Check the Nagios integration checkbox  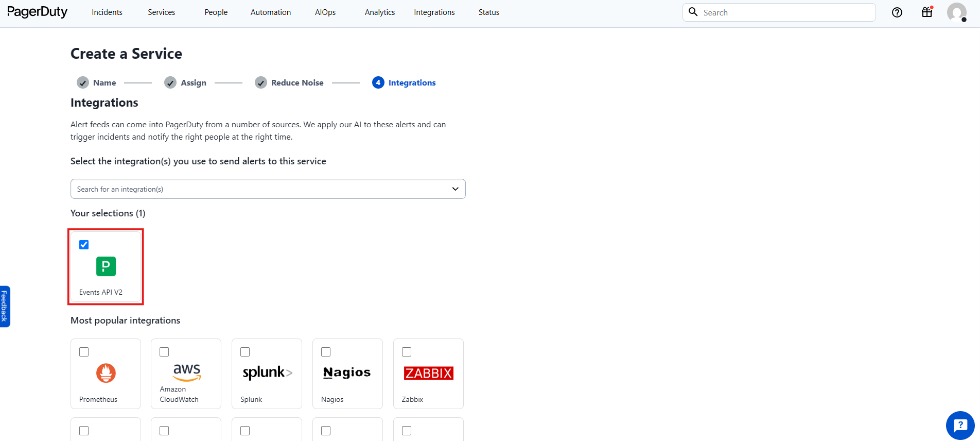pyautogui.click(x=326, y=352)
